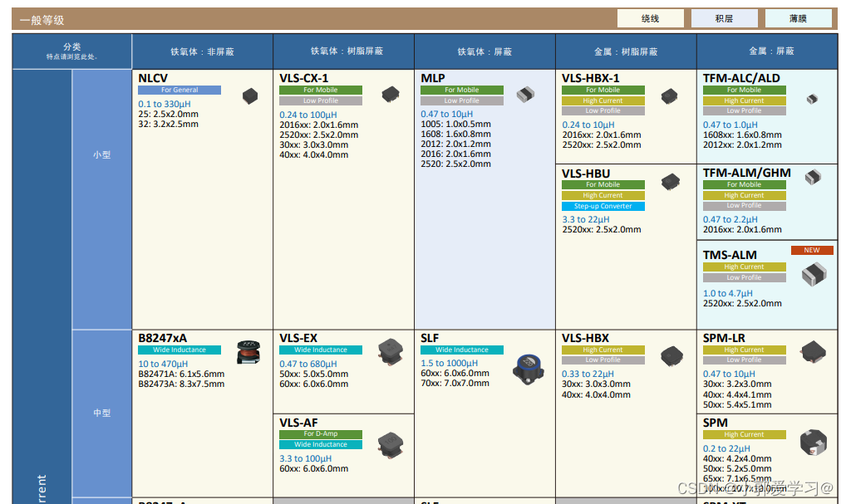Open the SPM-LR product title
This screenshot has height=504, width=846.
tap(724, 338)
